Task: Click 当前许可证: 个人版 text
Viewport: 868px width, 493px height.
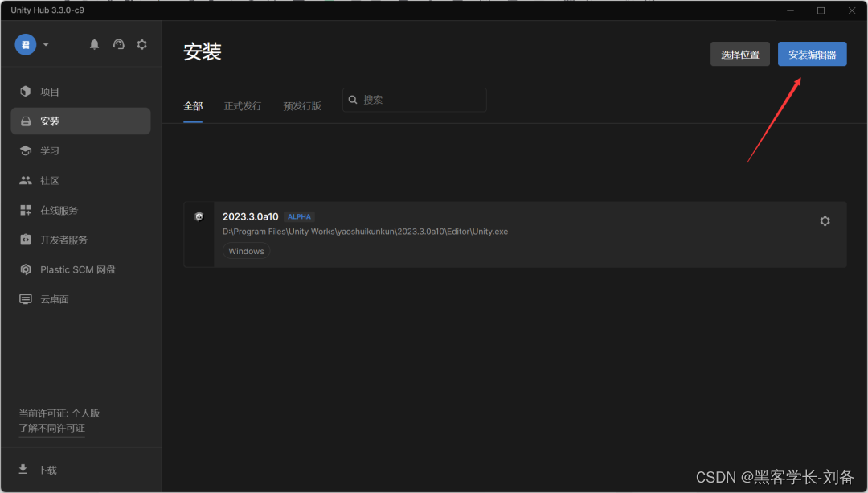Action: 59,413
